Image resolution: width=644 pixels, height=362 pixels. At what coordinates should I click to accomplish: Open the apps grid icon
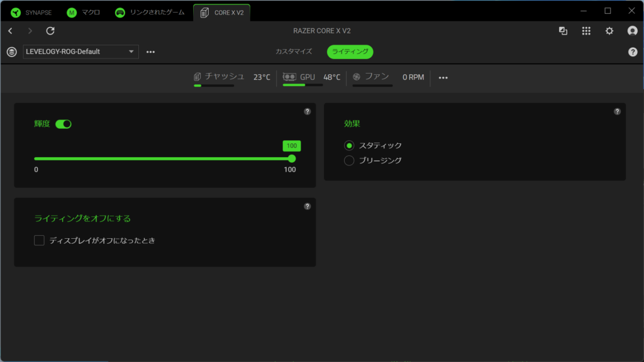[586, 31]
